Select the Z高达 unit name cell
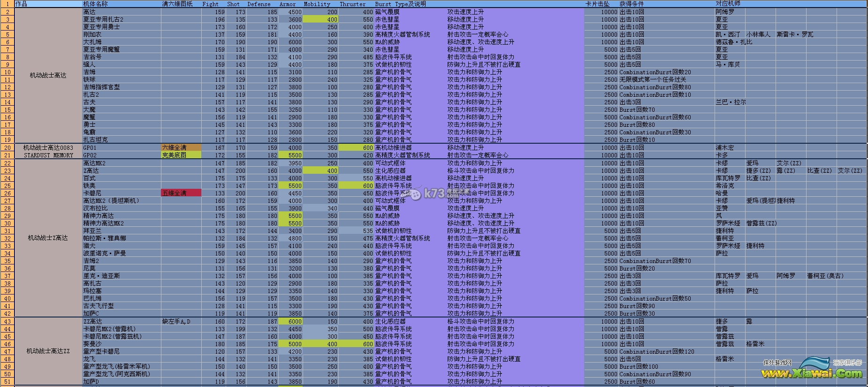Screen dimensions: 868x387 [x=122, y=170]
